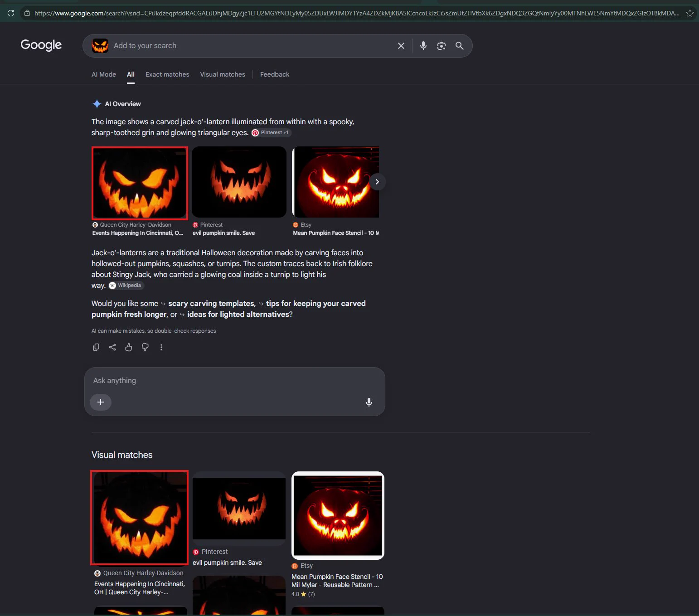Click the AI Overview heading

pyautogui.click(x=123, y=104)
